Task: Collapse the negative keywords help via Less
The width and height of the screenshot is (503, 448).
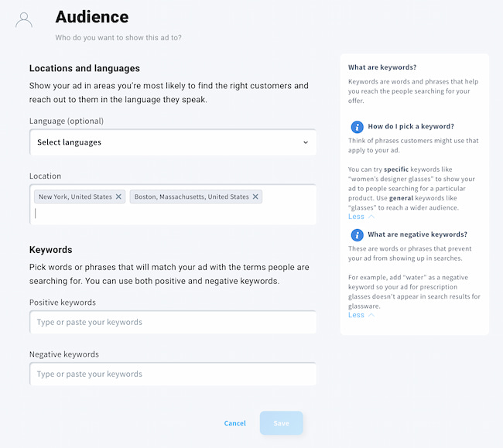Action: point(361,315)
